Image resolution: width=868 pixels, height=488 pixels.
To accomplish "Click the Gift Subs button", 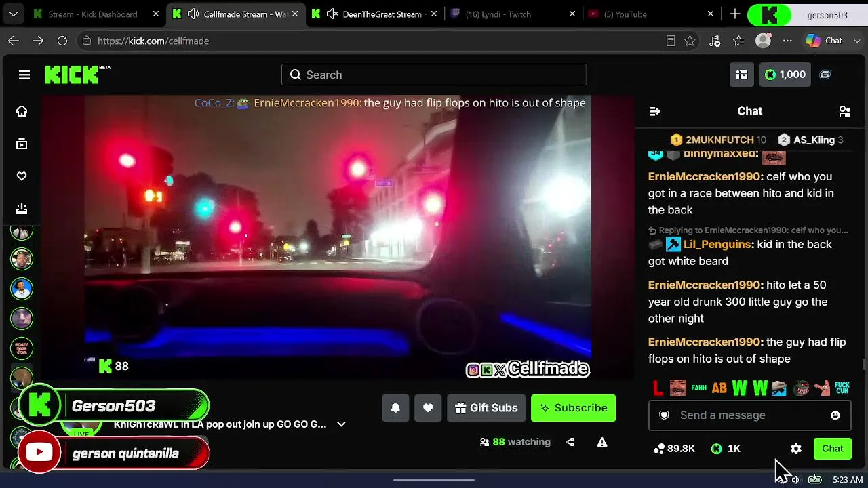I will (486, 408).
